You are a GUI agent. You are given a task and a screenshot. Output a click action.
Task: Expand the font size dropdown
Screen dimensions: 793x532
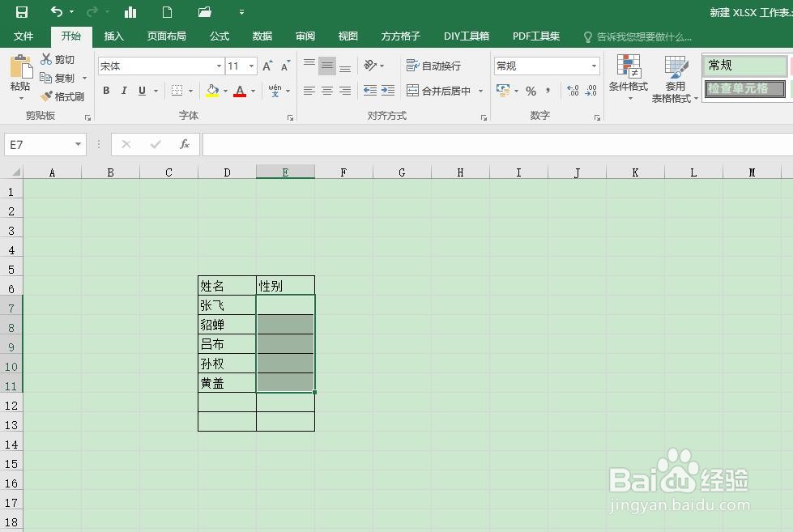click(x=250, y=66)
